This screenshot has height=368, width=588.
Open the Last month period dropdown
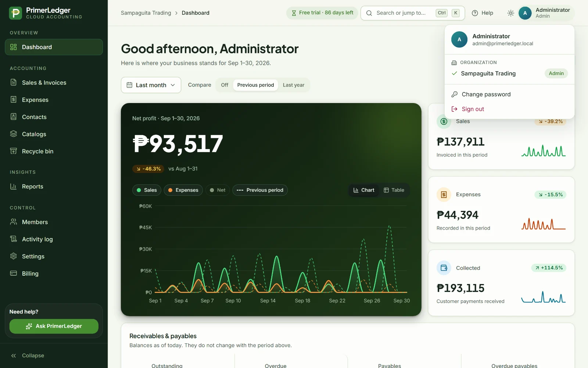click(x=151, y=85)
